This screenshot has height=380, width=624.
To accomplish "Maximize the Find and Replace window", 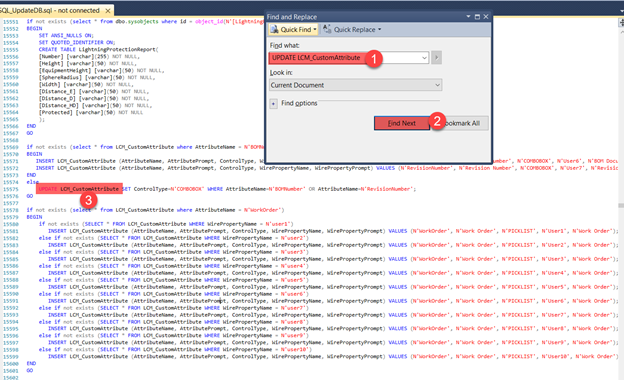I will coord(477,17).
